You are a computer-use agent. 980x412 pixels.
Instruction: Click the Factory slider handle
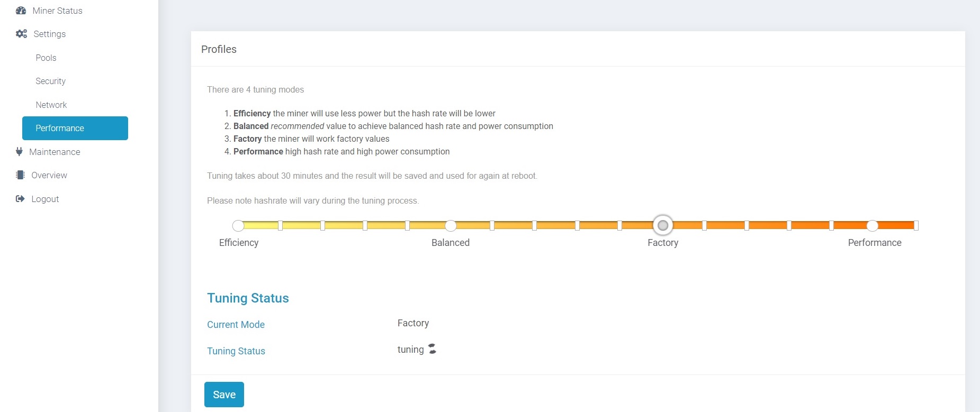(663, 225)
